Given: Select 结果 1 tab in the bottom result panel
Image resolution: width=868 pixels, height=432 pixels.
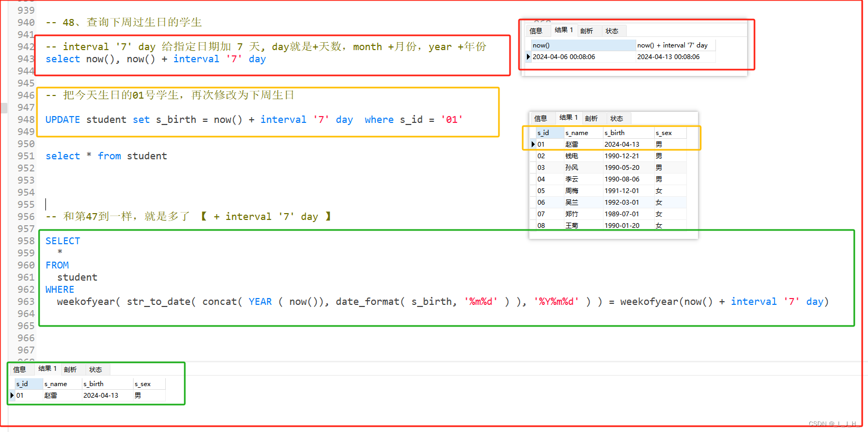Looking at the screenshot, I should (48, 369).
